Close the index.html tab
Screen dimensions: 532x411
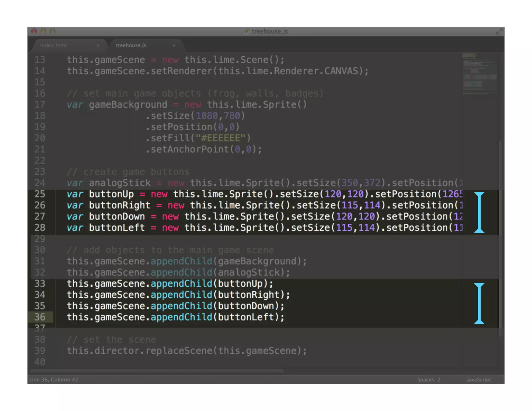98,45
